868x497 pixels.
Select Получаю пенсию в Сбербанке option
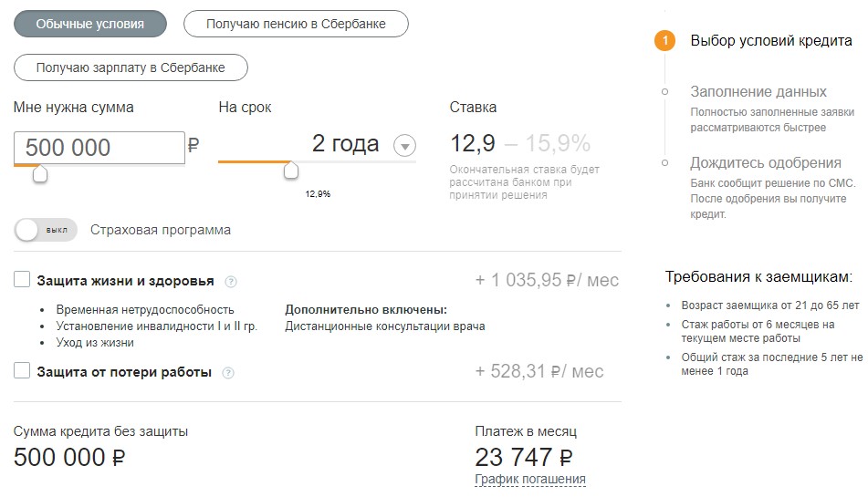click(296, 24)
